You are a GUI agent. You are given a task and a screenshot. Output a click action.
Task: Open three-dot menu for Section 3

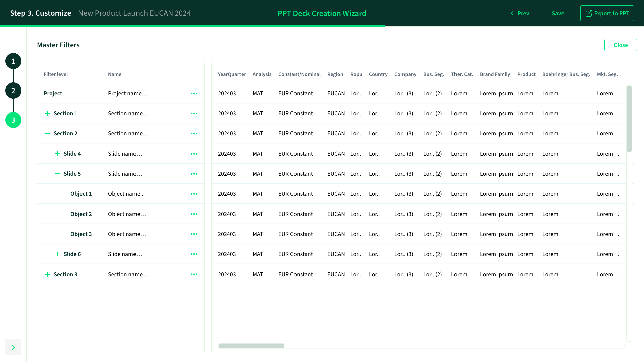(194, 274)
